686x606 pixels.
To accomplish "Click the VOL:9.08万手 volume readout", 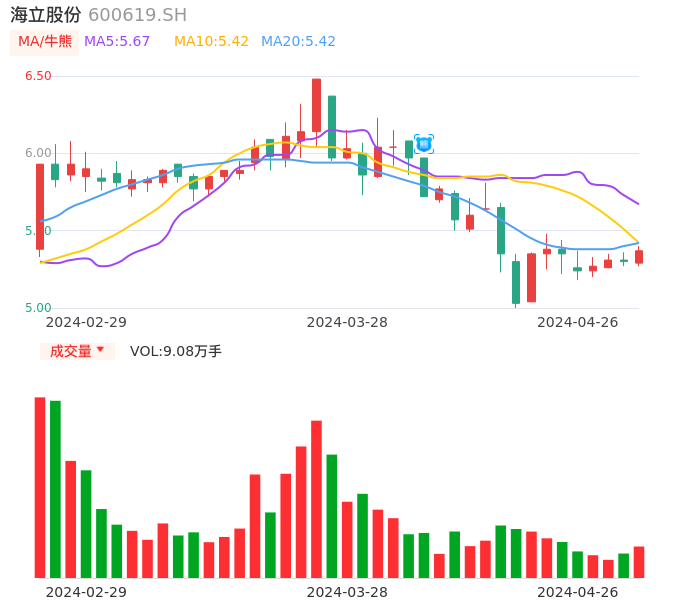I will point(176,351).
